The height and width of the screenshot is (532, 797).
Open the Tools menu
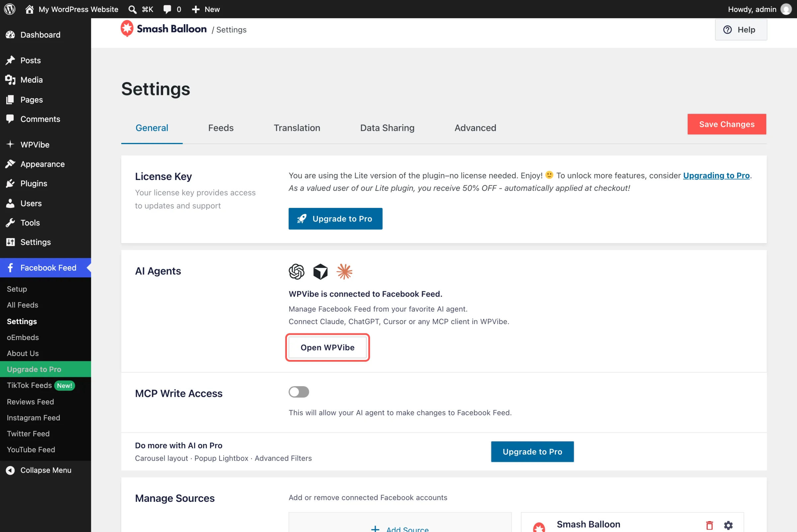(x=45, y=222)
